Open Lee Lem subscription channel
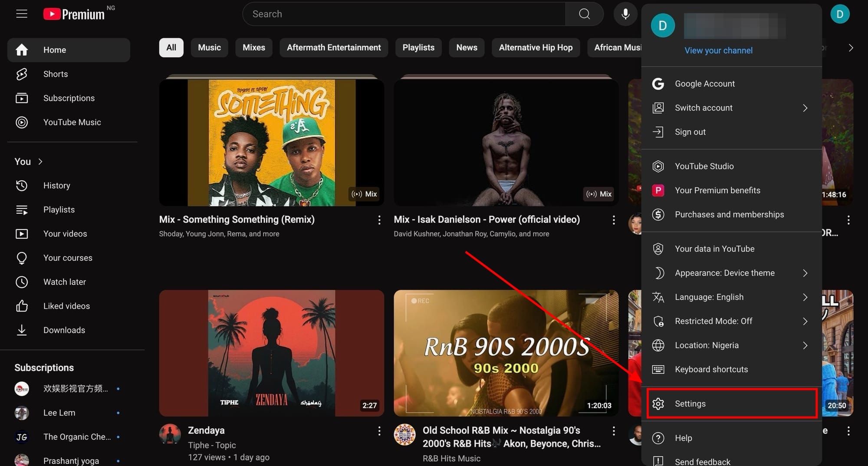 (x=69, y=413)
